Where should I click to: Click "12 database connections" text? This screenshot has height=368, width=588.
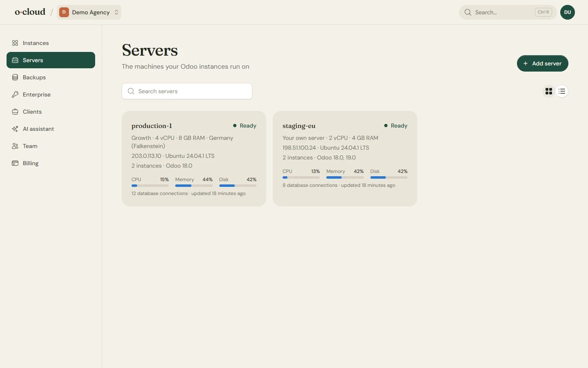click(x=160, y=193)
